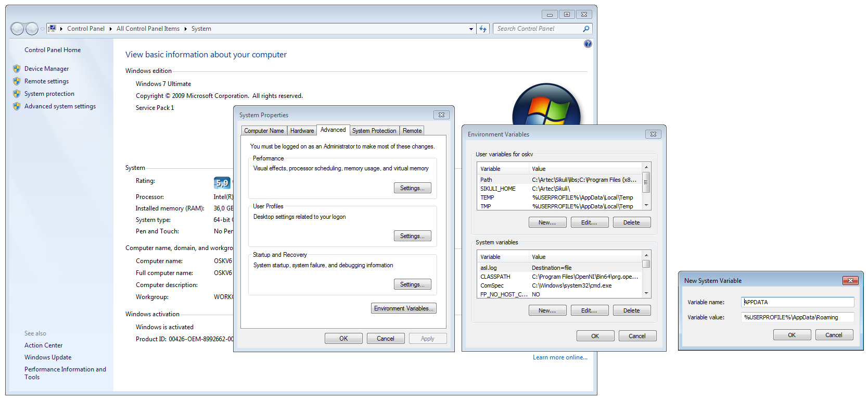Click the shield icon beside Remote settings
Screen dimensions: 868x398
[x=17, y=81]
